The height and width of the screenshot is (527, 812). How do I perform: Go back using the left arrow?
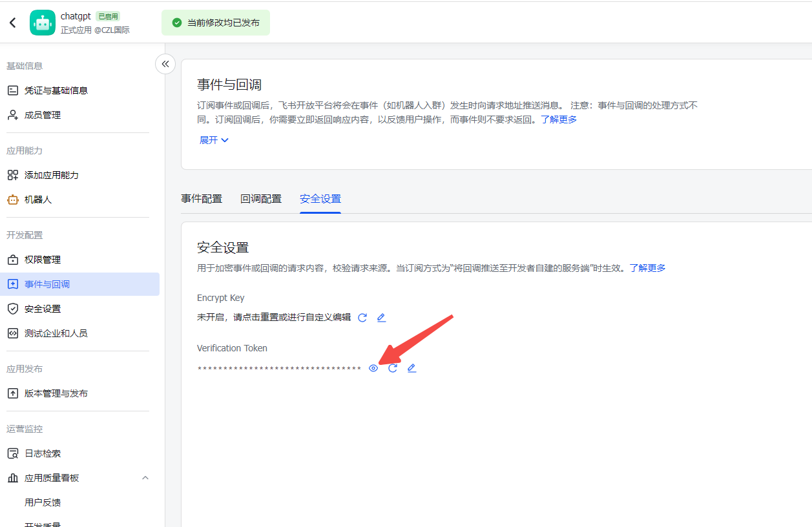pos(13,23)
